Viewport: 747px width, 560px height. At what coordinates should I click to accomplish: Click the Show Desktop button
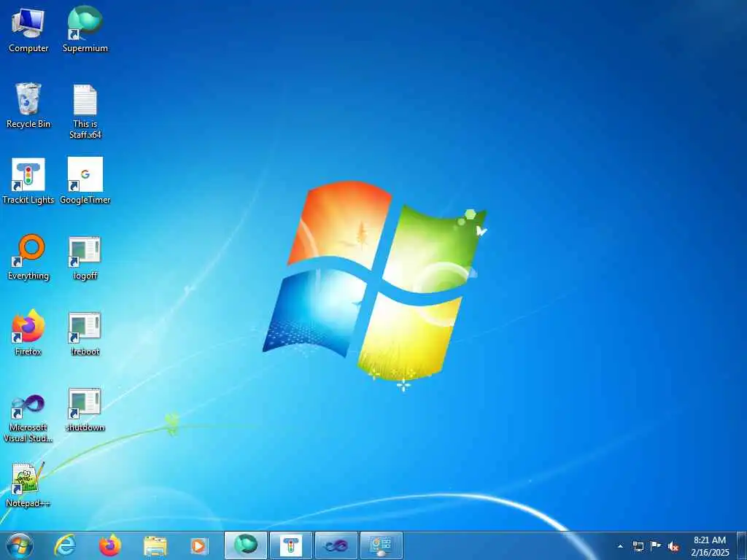742,545
